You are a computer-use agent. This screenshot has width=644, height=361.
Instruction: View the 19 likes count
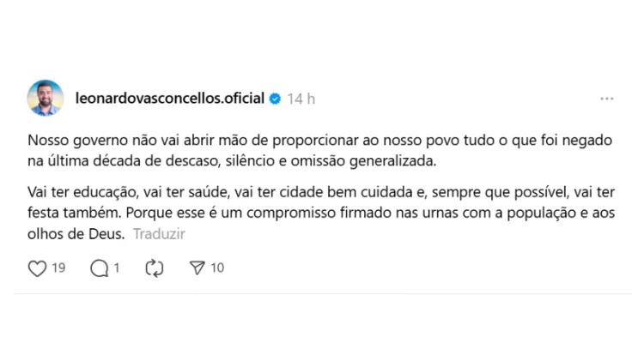[x=58, y=268]
